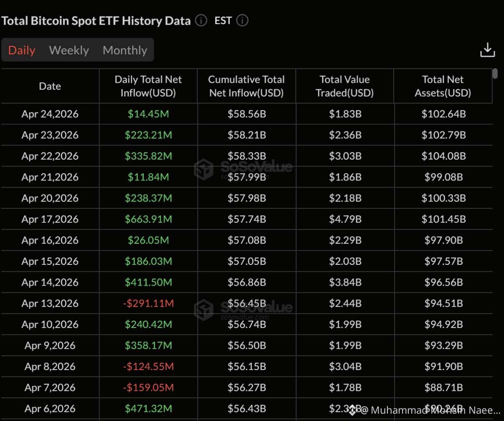Screen dimensions: 504x421
Task: Click the table's vertical scrollbar thumb
Action: pos(495,74)
